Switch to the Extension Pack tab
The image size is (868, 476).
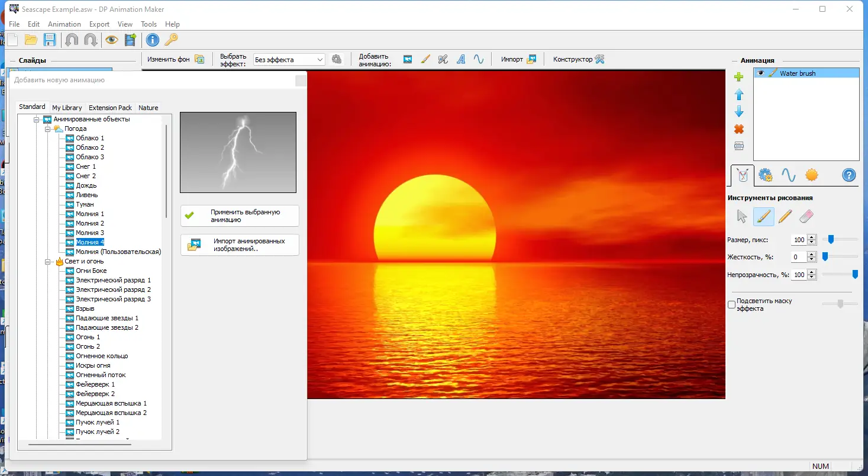110,108
